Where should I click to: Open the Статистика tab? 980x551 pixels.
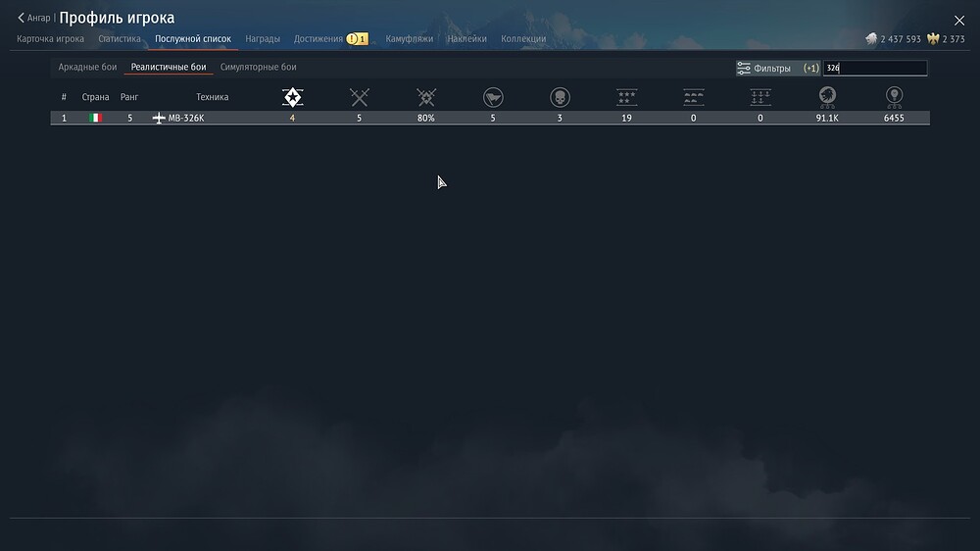[x=120, y=39]
